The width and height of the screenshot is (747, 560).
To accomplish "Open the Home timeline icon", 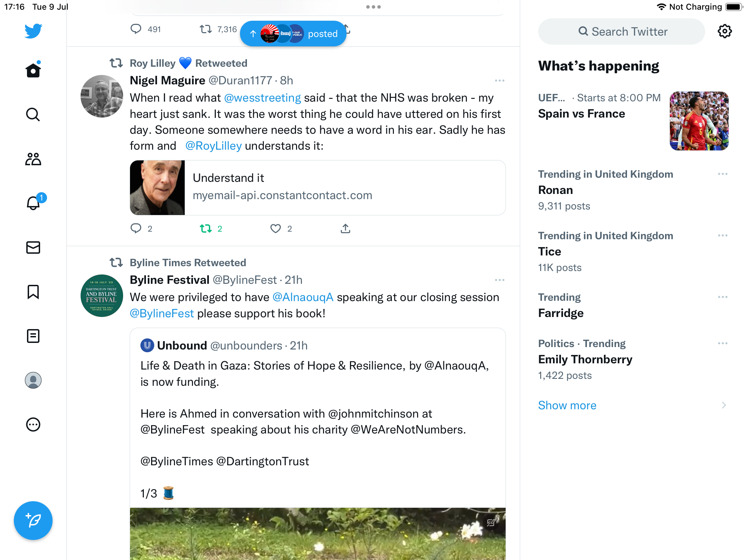I will pos(33,71).
